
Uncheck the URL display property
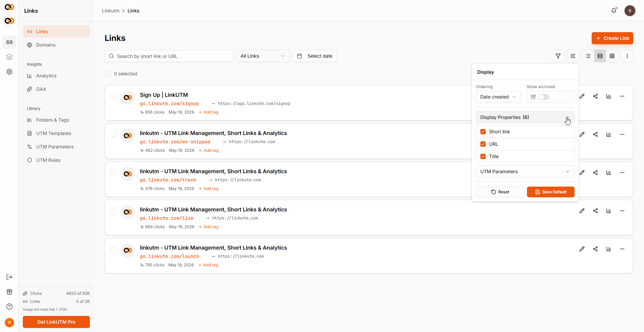(x=483, y=144)
